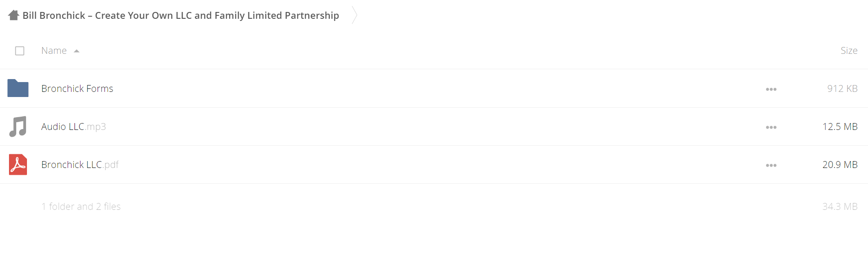This screenshot has height=253, width=868.
Task: Open the Audio LLC.mp3 file link
Action: (x=74, y=126)
